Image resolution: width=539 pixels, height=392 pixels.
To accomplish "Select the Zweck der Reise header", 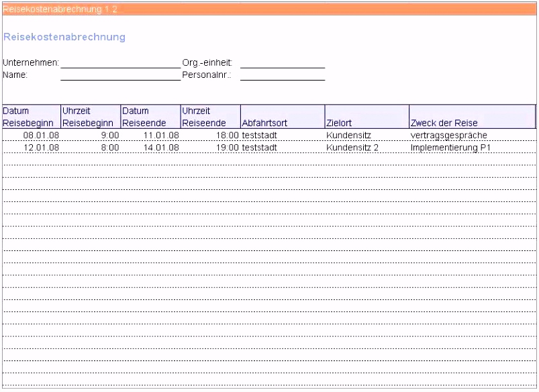I will click(473, 117).
